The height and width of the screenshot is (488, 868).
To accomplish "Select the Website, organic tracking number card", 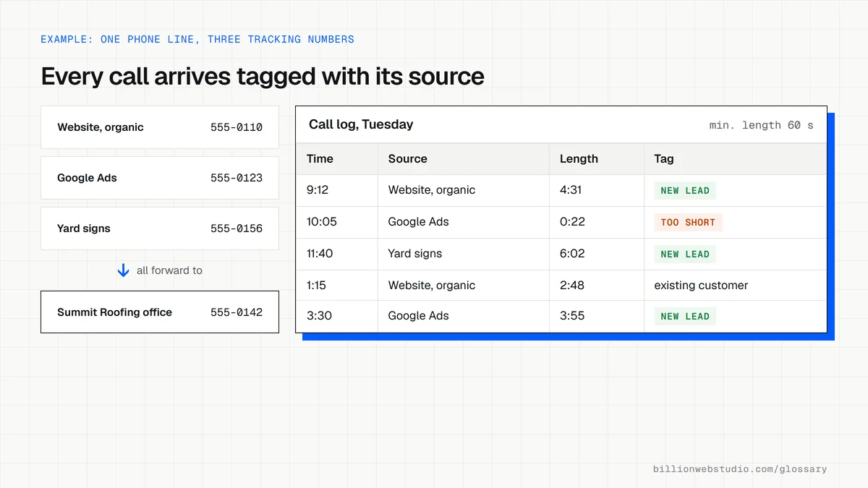I will pyautogui.click(x=160, y=127).
